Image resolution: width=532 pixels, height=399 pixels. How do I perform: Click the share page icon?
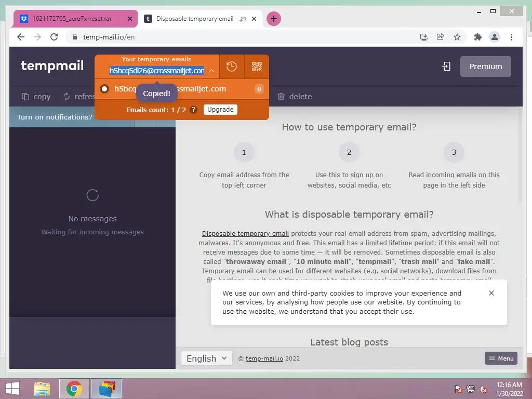pyautogui.click(x=441, y=37)
